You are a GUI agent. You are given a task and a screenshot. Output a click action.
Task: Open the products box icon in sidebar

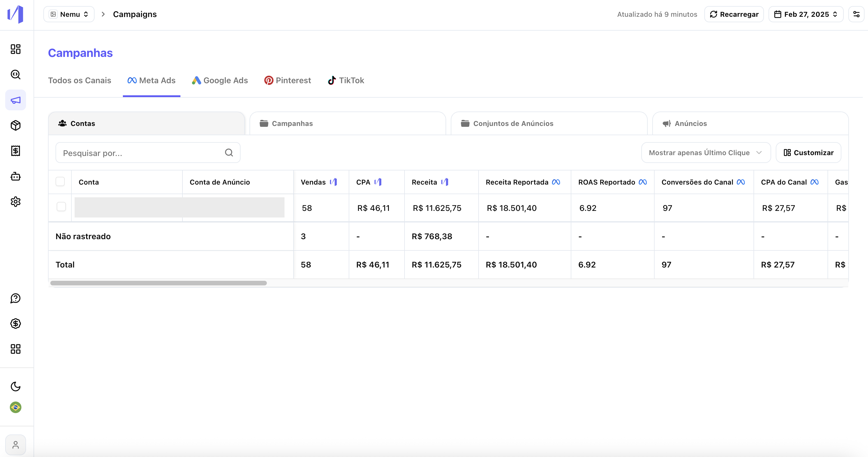[16, 126]
